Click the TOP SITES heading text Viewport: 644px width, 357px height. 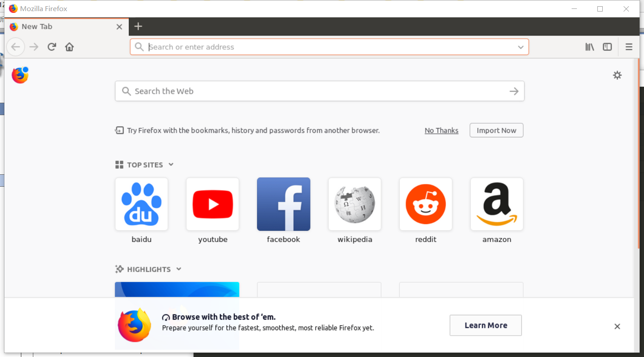(145, 165)
